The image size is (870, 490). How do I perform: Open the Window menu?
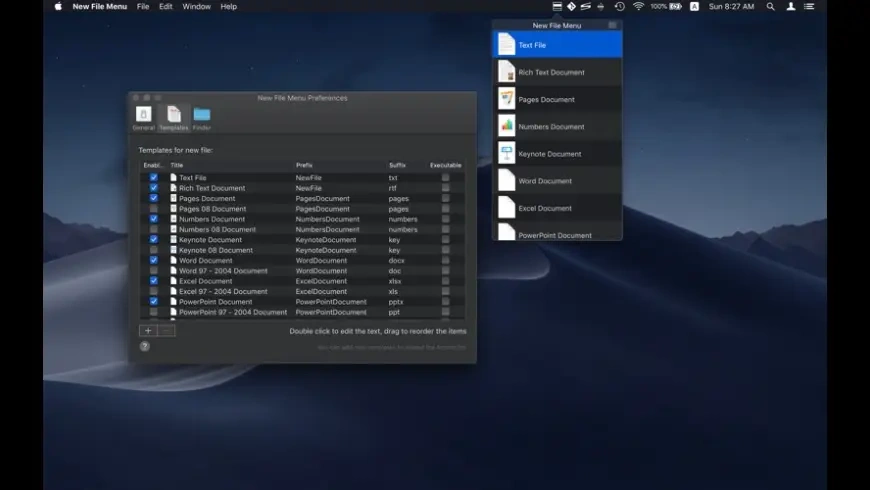click(196, 7)
